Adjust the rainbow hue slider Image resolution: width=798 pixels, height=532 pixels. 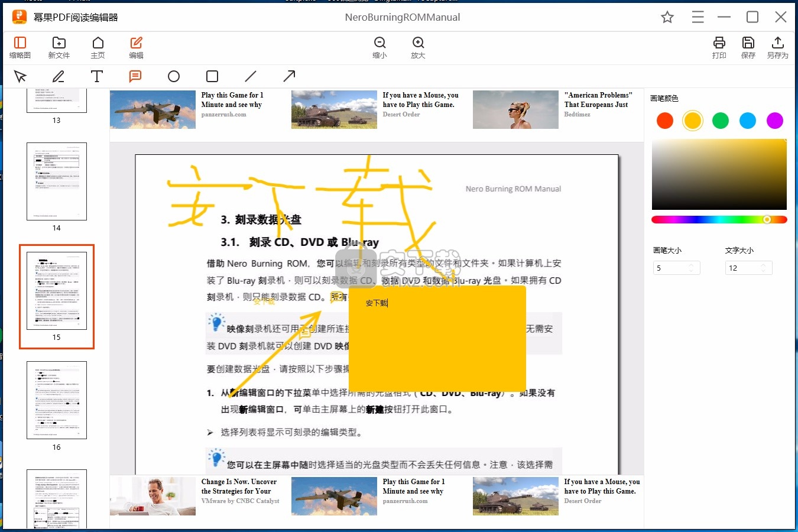(719, 219)
